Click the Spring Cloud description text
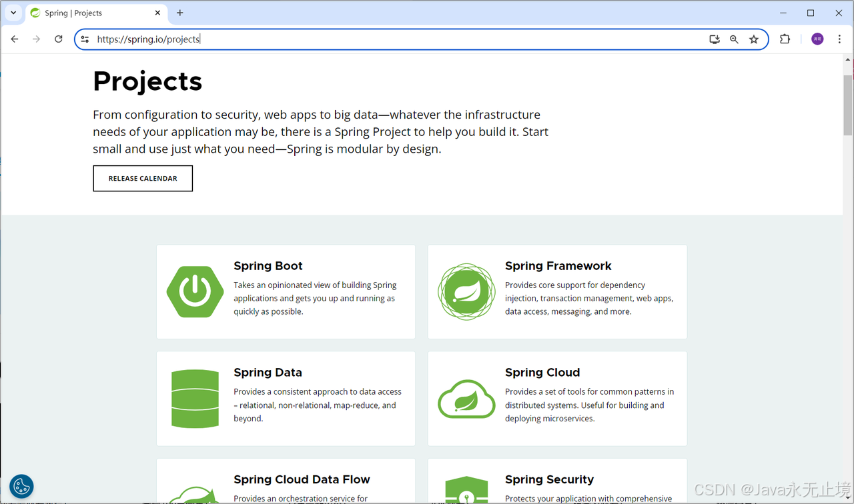This screenshot has height=504, width=854. pyautogui.click(x=589, y=405)
